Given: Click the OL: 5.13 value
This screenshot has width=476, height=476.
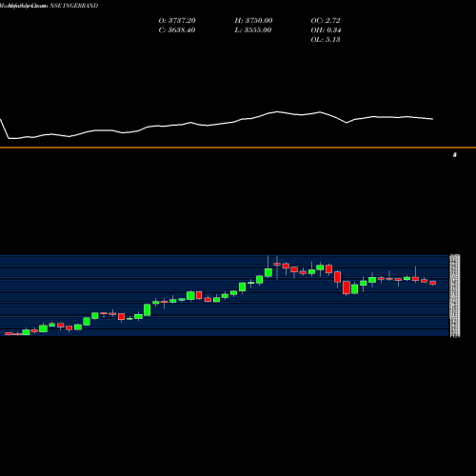Looking at the screenshot, I should point(326,39).
